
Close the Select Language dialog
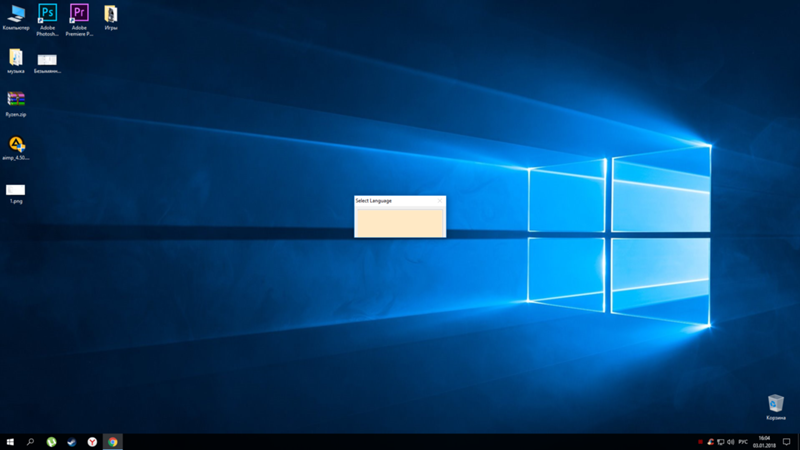tap(440, 201)
